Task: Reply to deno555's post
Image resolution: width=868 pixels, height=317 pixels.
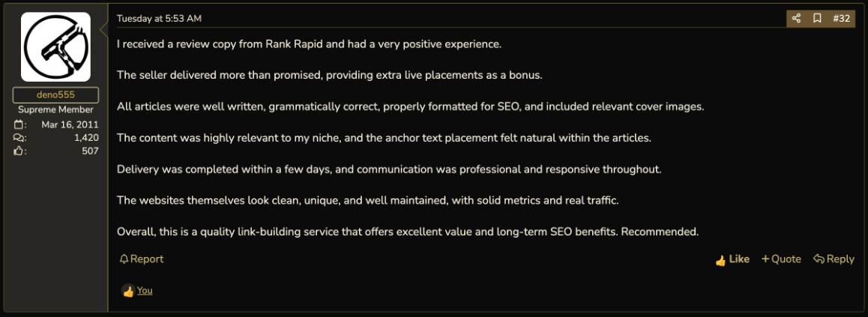Action: click(834, 259)
